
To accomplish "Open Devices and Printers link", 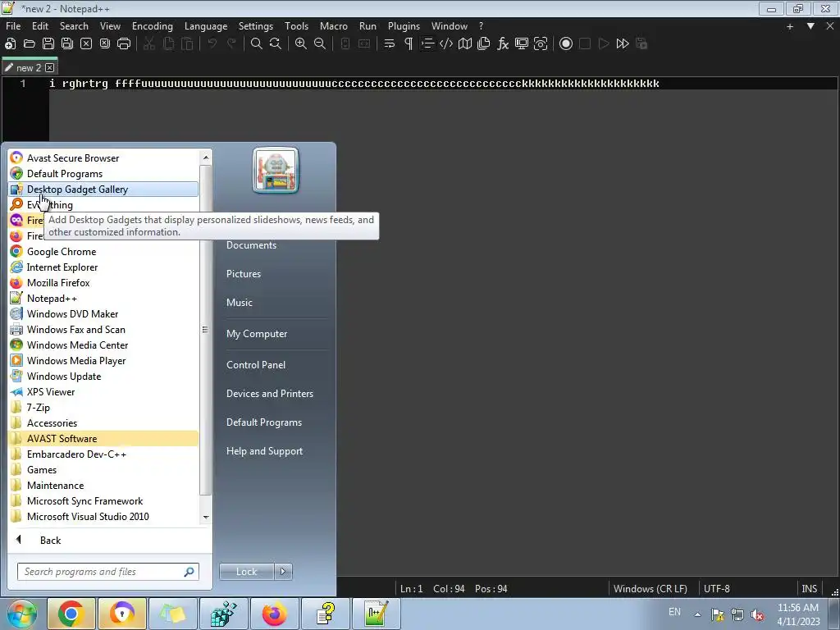I will [x=269, y=394].
